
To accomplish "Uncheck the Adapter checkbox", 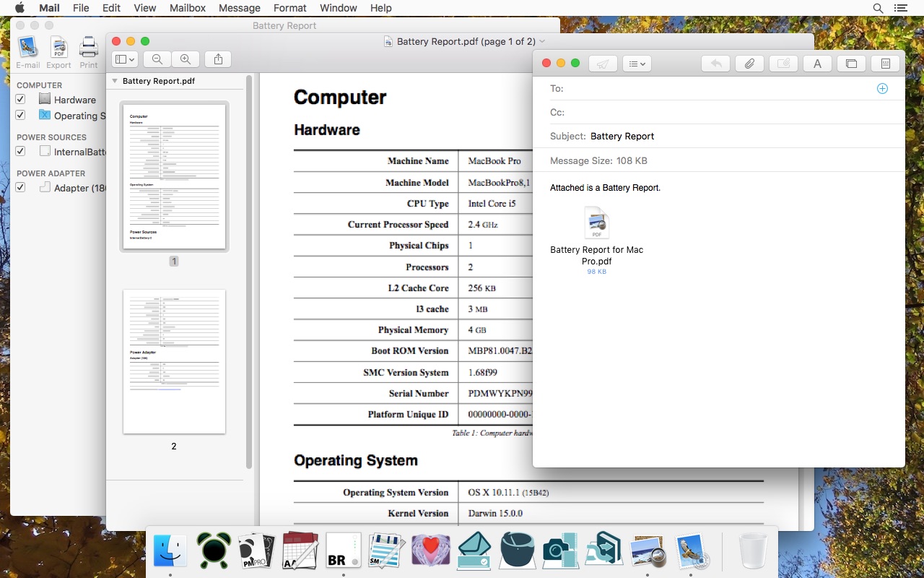I will [x=20, y=187].
